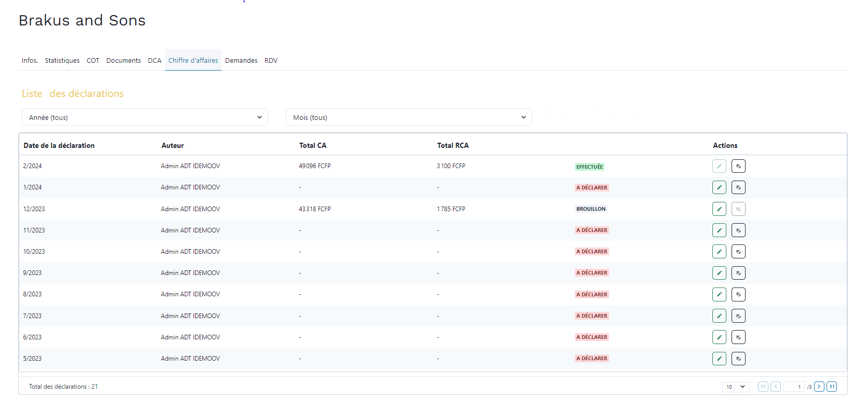Open the Demandes tab
Viewport: 868px width, 411px height.
coord(241,61)
